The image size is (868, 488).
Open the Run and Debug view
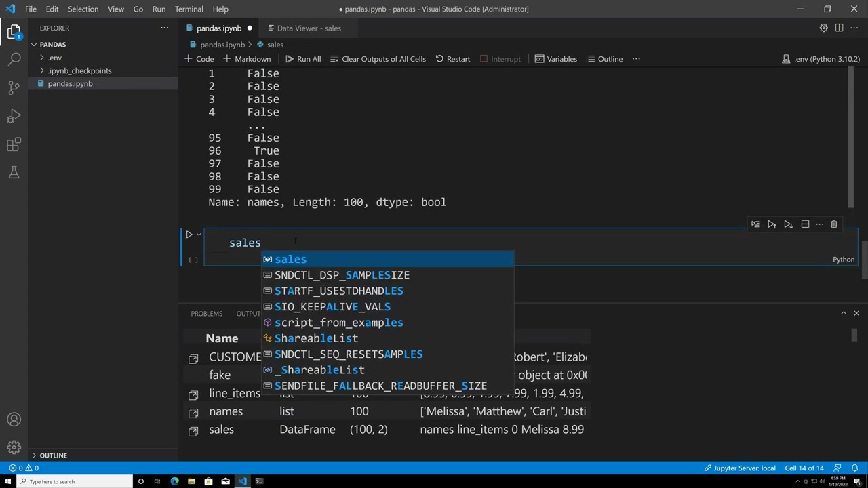(14, 116)
